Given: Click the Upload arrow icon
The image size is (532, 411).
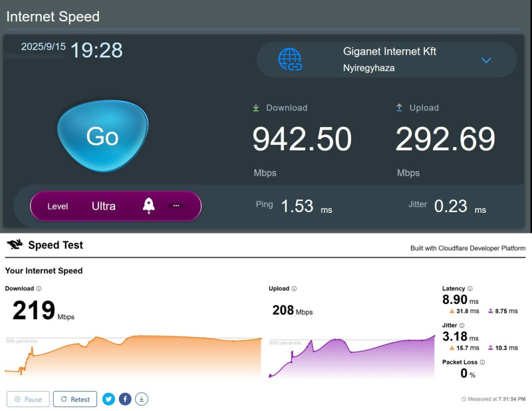Looking at the screenshot, I should click(400, 108).
